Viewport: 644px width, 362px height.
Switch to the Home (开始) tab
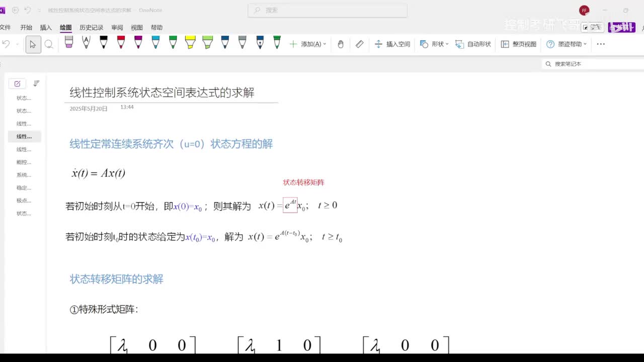[x=26, y=28]
